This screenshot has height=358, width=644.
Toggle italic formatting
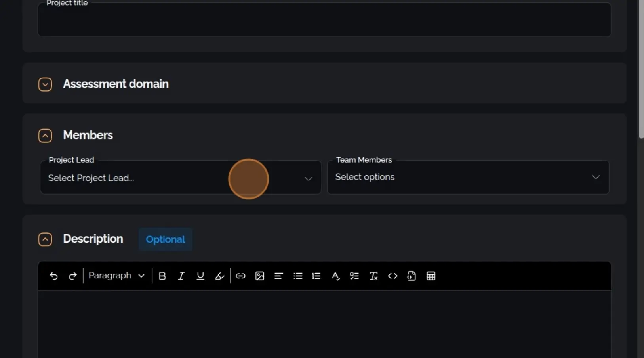click(181, 276)
